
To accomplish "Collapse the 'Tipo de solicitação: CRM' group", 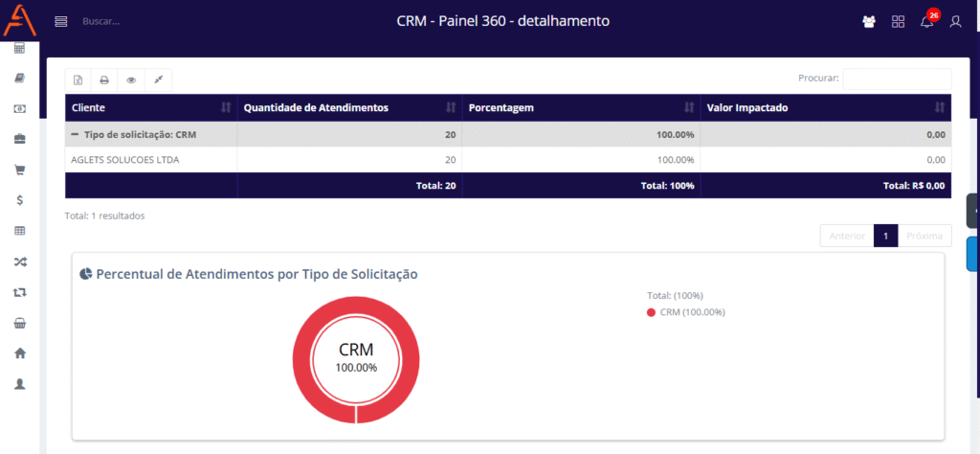I will 75,134.
